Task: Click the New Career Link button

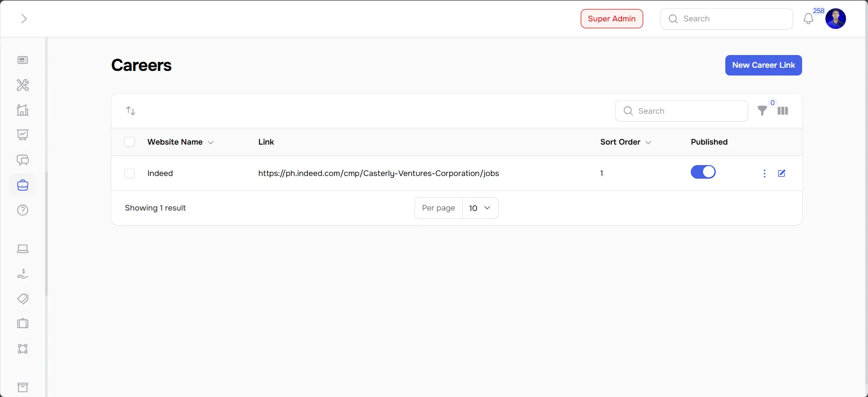Action: tap(763, 65)
